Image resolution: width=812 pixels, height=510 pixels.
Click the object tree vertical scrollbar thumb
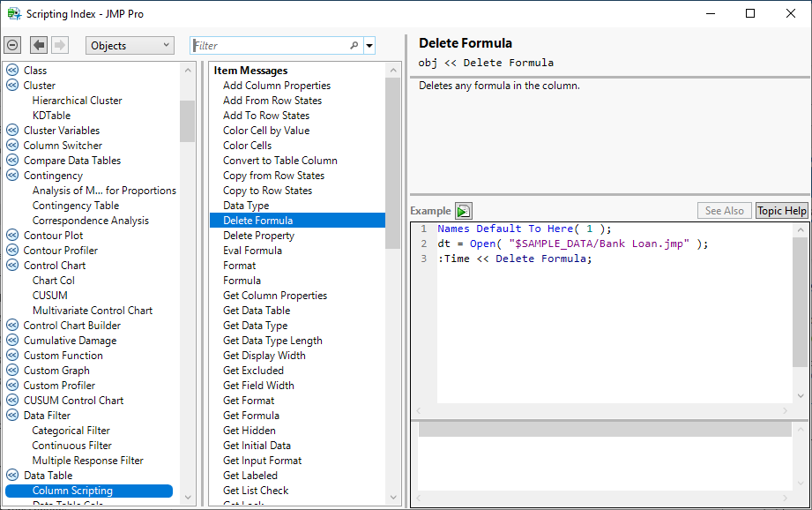(x=187, y=121)
